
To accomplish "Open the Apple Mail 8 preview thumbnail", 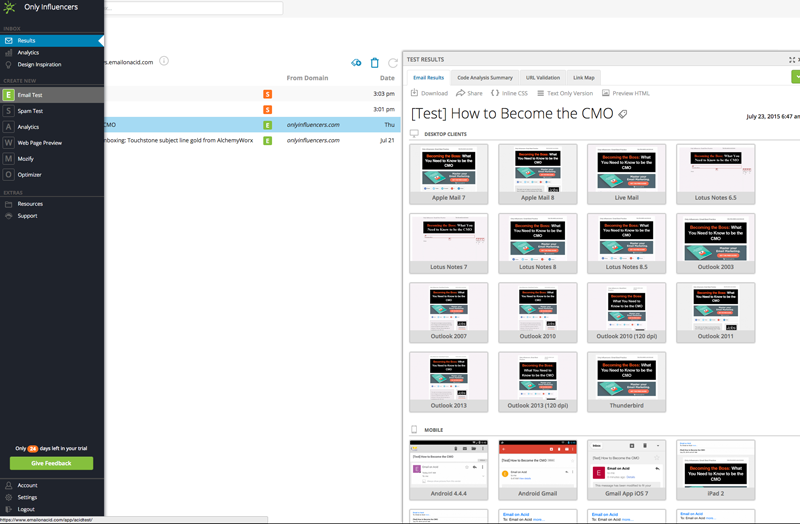I will click(538, 174).
